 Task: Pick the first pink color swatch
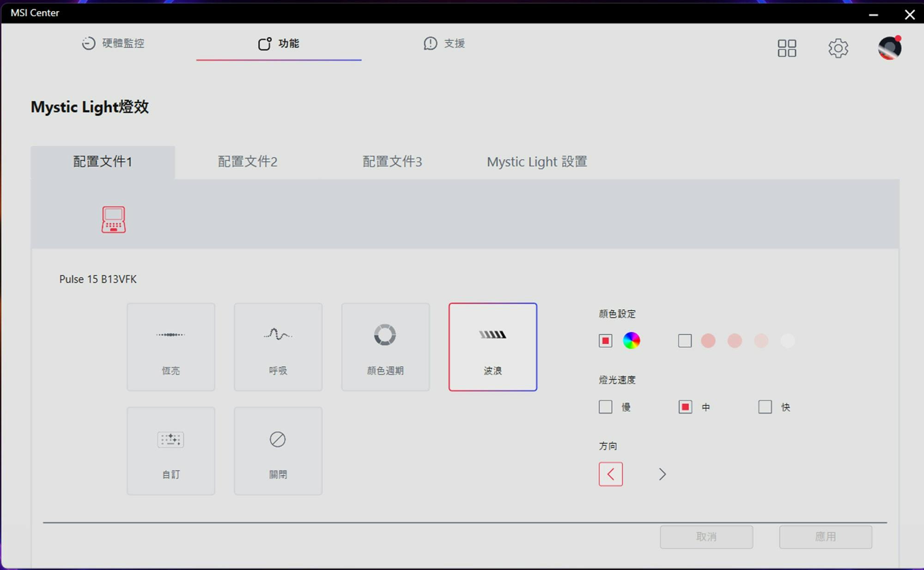point(708,341)
